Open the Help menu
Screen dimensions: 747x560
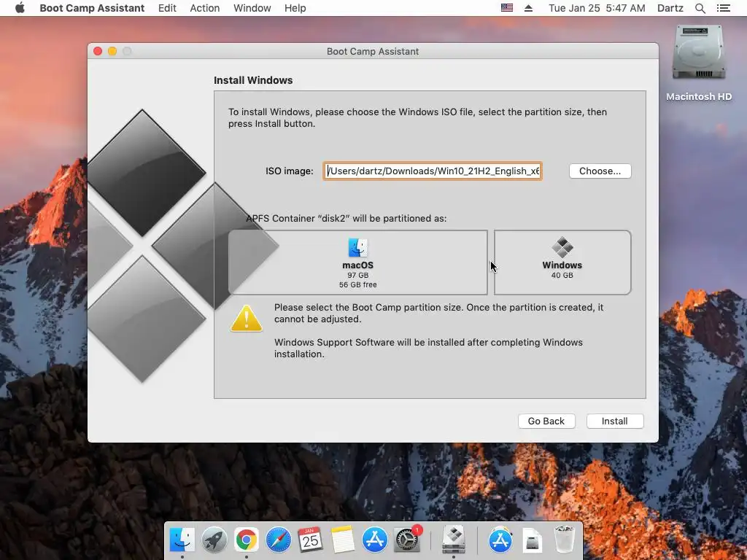point(295,8)
